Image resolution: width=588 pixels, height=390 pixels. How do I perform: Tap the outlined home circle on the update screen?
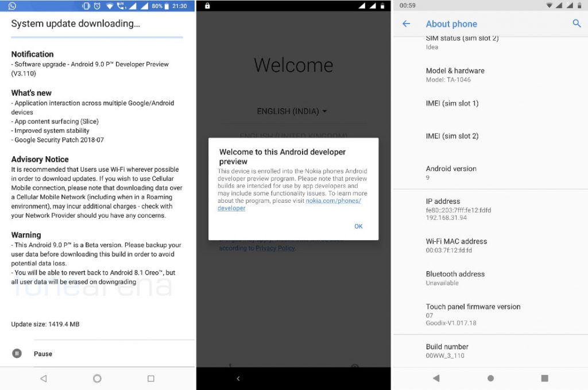point(97,379)
